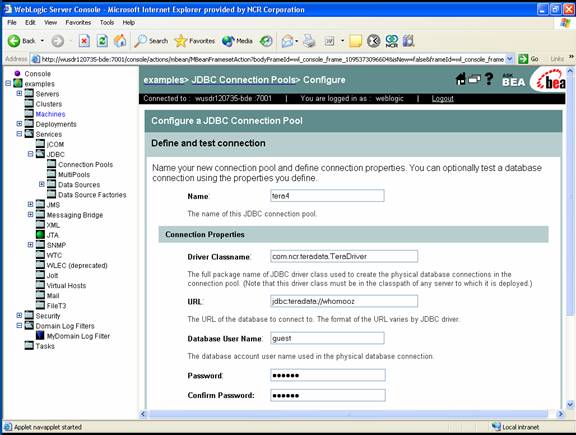Click the purple Console node icon

point(17,73)
